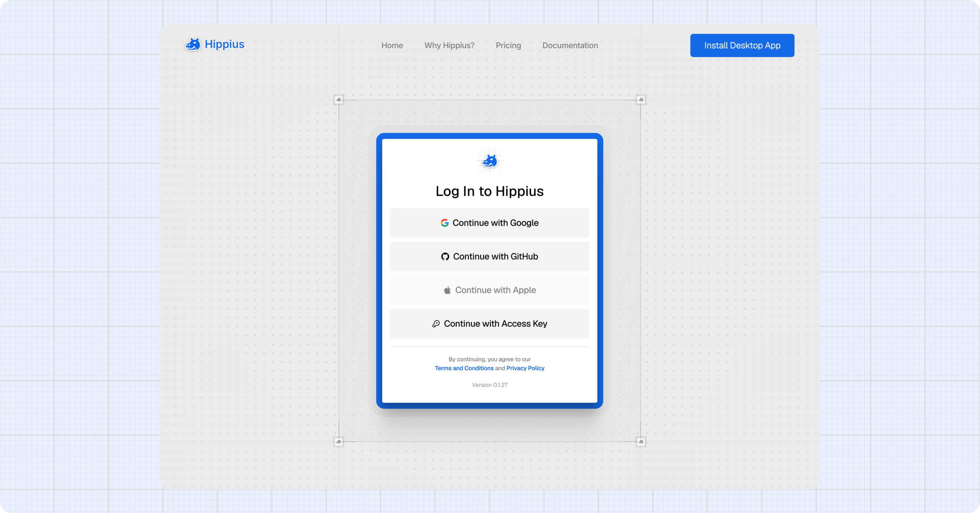Open the Terms and Conditions link
Viewport: 980px width, 513px height.
point(464,368)
